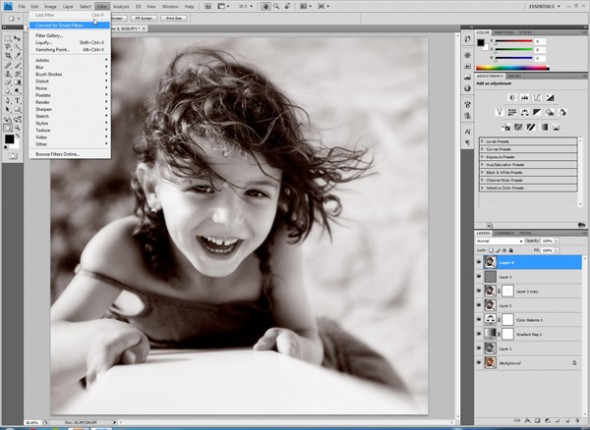Open the Opacity slider arrow

click(x=557, y=241)
